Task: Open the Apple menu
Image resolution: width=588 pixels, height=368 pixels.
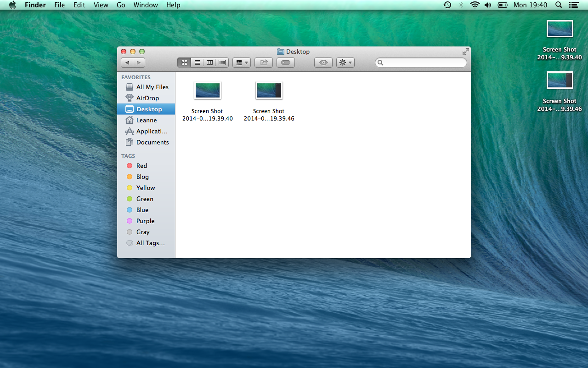Action: pos(12,5)
